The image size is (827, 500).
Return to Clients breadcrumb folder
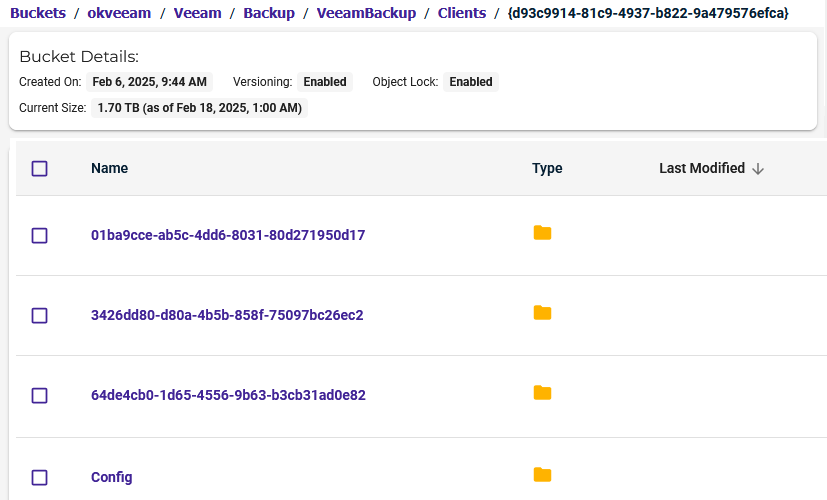click(462, 13)
